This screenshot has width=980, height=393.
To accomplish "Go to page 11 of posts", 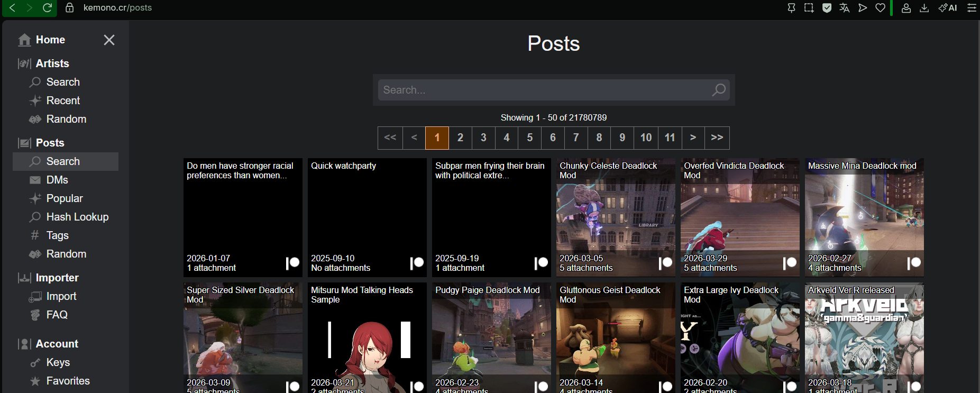I will click(670, 138).
